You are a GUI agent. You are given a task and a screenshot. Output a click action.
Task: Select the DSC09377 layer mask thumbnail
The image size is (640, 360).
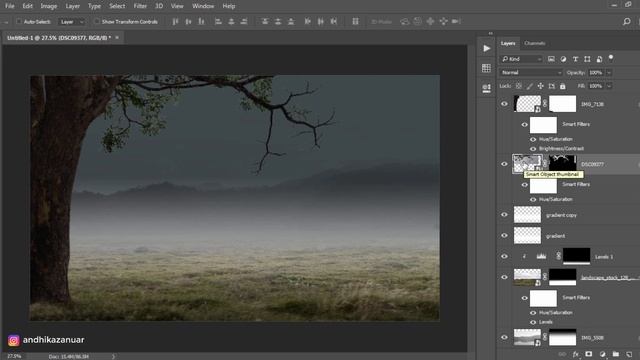(x=562, y=163)
